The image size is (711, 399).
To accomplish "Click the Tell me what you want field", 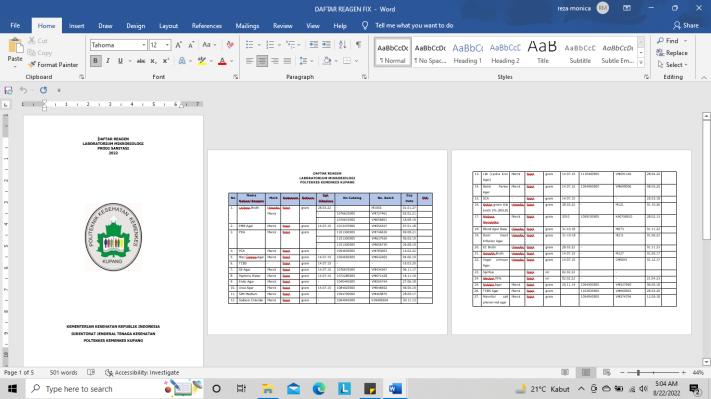I will (414, 26).
